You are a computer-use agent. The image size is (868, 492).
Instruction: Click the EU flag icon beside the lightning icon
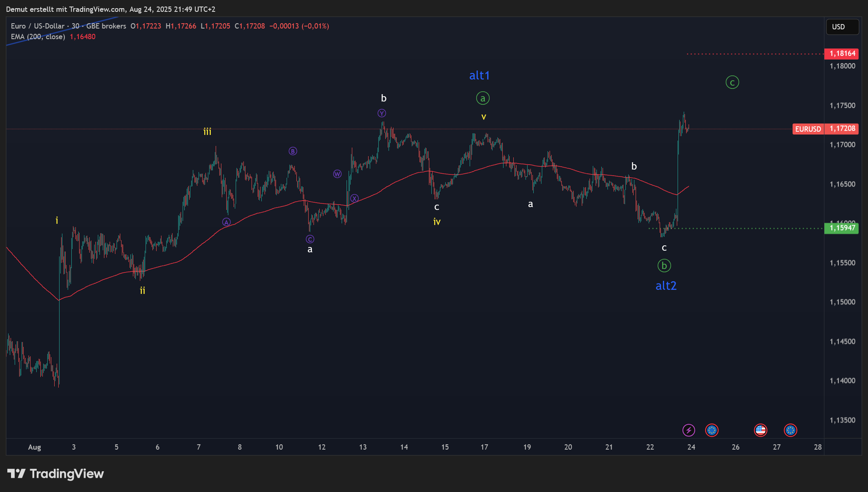tap(712, 430)
